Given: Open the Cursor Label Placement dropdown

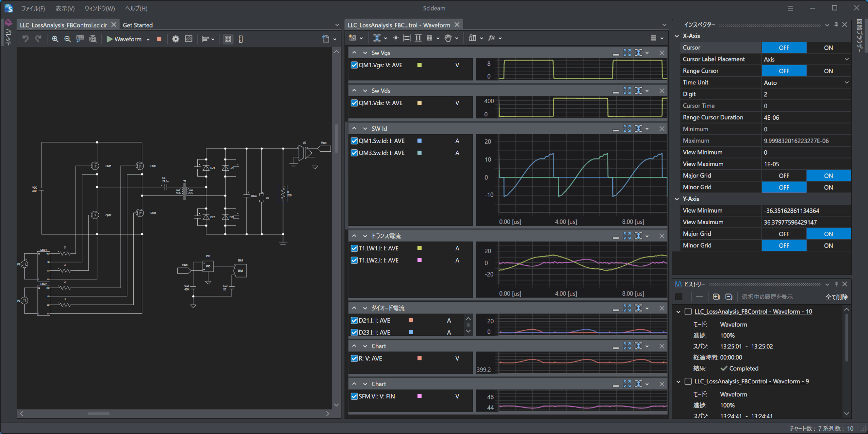Looking at the screenshot, I should (806, 59).
